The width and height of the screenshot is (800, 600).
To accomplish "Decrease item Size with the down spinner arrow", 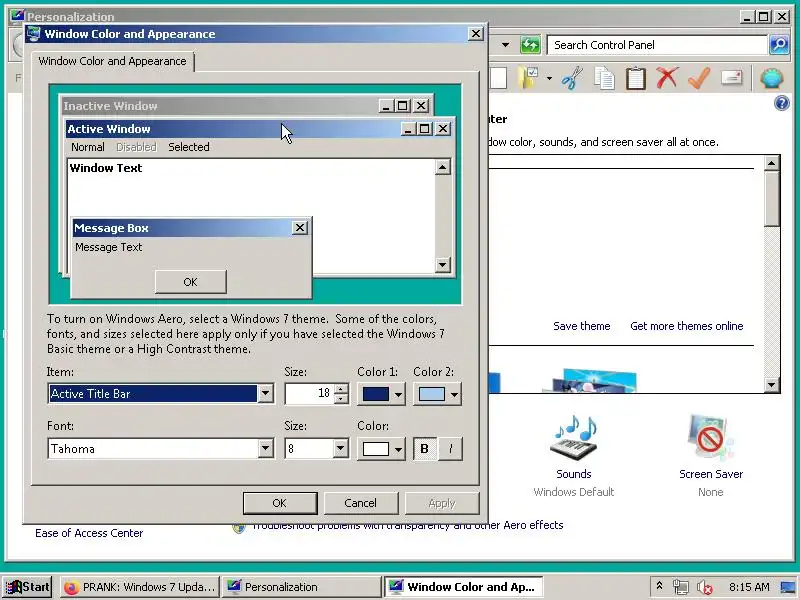I will click(342, 398).
